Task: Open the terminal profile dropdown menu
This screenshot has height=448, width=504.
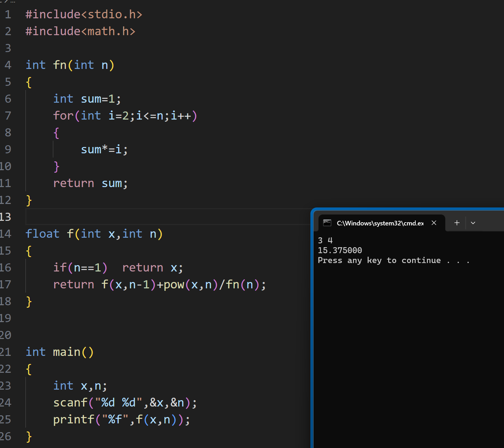Action: coord(473,223)
